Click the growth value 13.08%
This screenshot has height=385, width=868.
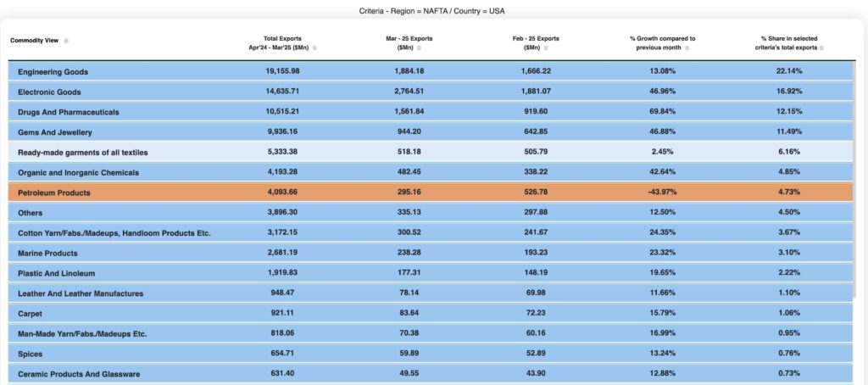tap(662, 71)
